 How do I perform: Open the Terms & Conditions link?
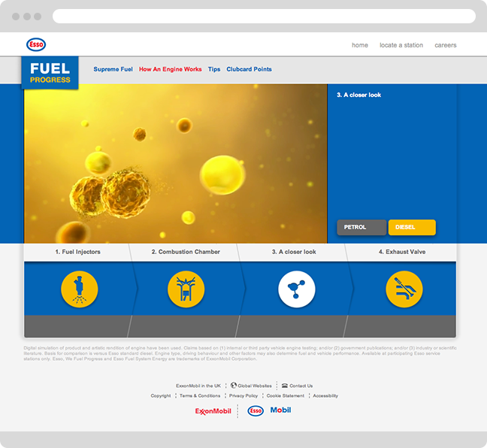[200, 396]
